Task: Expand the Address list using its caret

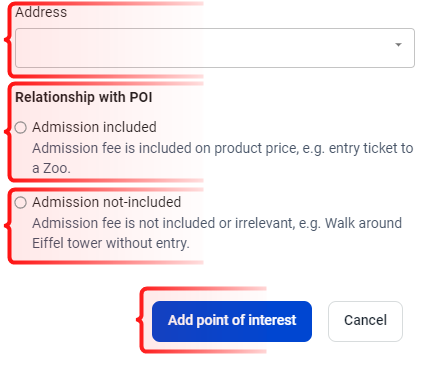Action: pos(398,45)
